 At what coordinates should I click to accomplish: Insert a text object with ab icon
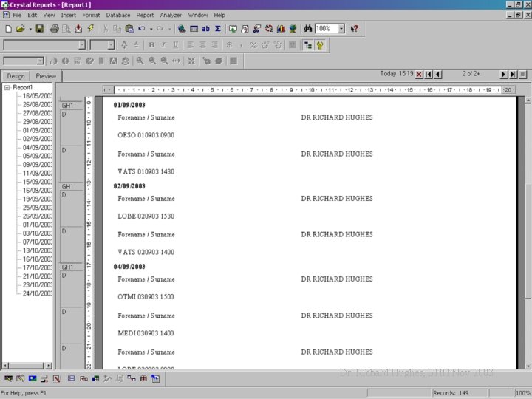[205, 29]
